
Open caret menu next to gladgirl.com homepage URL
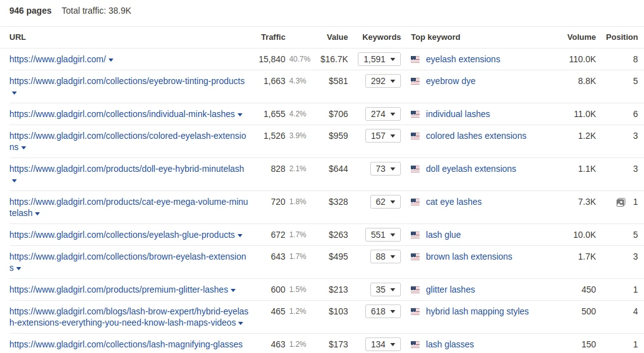(111, 60)
